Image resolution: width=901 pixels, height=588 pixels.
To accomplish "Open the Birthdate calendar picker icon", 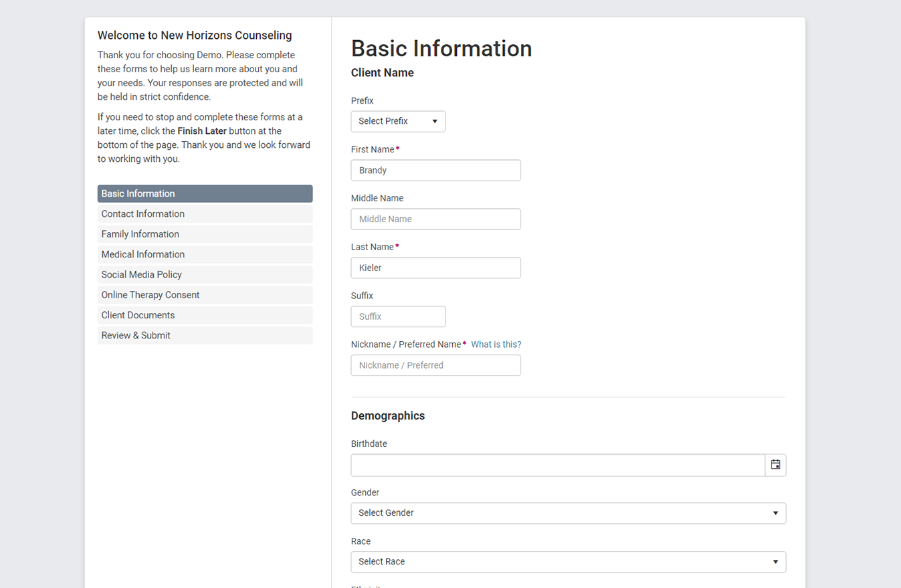I will coord(775,465).
